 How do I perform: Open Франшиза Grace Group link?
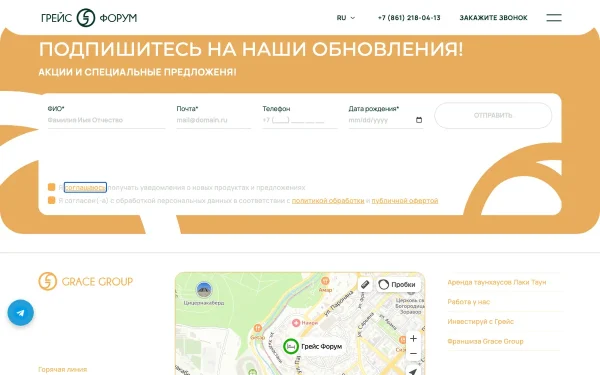coord(485,341)
